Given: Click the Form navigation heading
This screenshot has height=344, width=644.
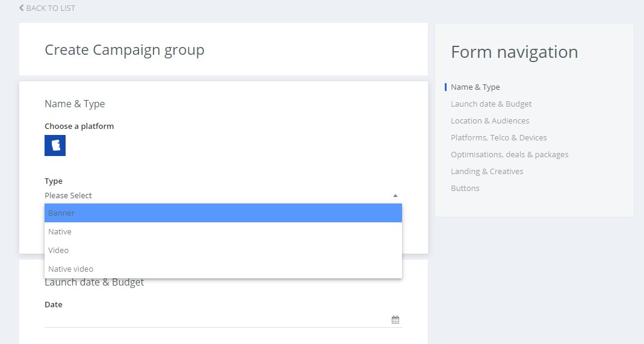Looking at the screenshot, I should tap(514, 52).
